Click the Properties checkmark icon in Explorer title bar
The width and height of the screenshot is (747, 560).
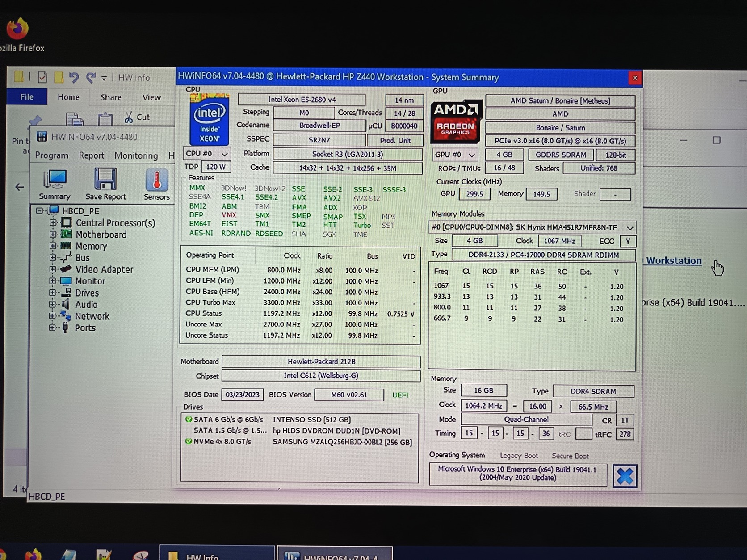(42, 78)
